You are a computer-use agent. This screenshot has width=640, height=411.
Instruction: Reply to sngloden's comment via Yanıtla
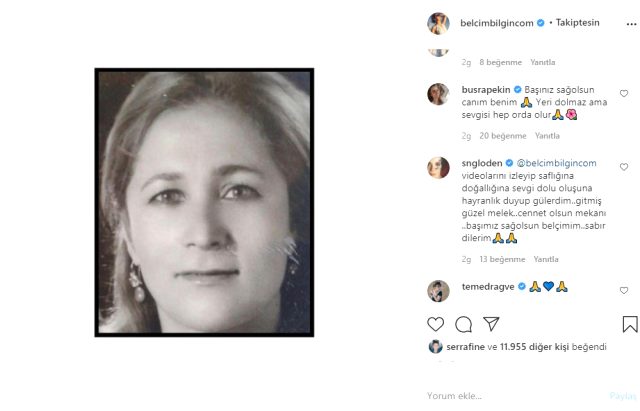[x=547, y=259]
